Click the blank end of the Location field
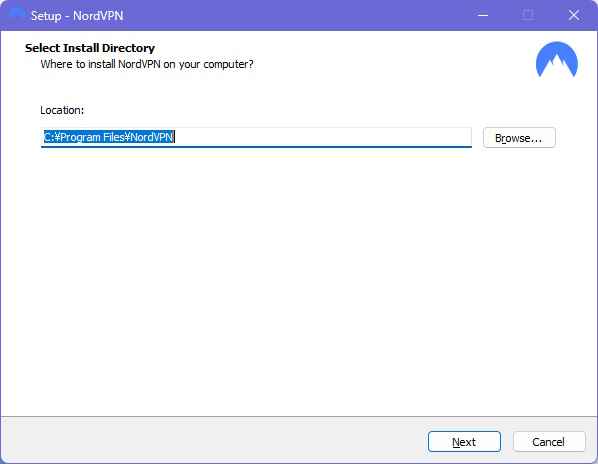Screen dimensions: 598x464 point(323,137)
